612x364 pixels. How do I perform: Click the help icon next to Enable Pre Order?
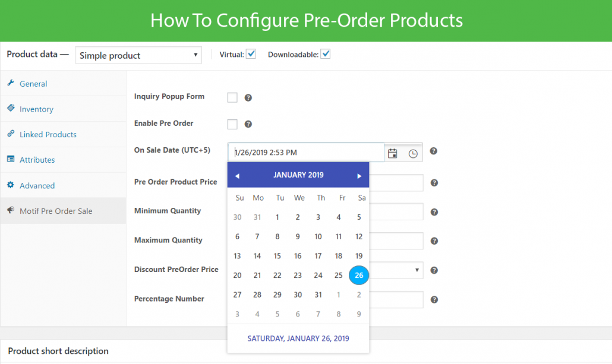(248, 124)
